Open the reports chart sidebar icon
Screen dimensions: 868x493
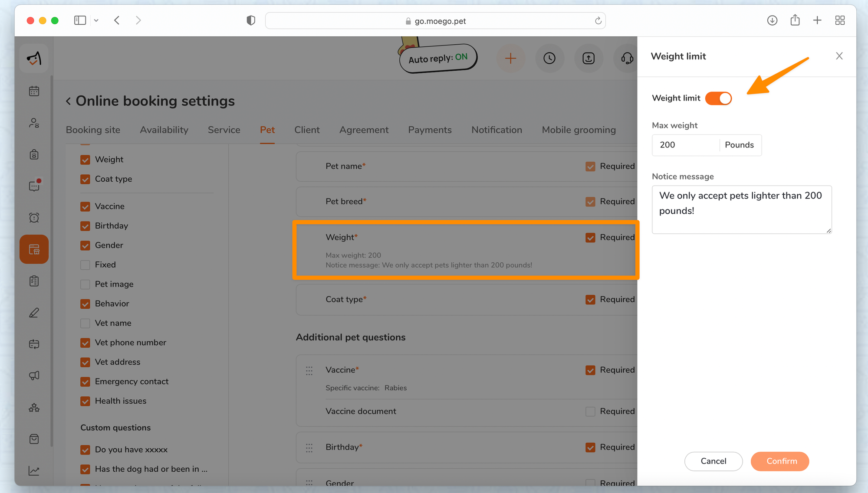click(x=34, y=470)
